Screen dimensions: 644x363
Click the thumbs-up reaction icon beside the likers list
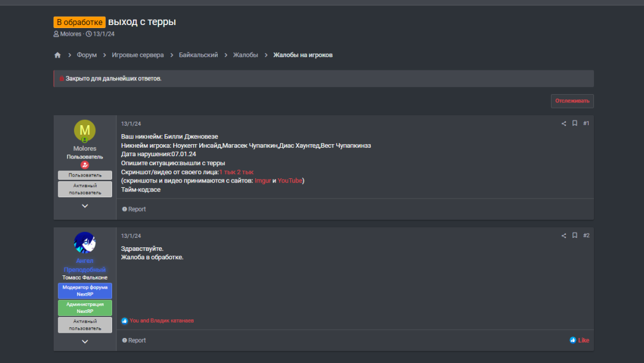click(125, 321)
